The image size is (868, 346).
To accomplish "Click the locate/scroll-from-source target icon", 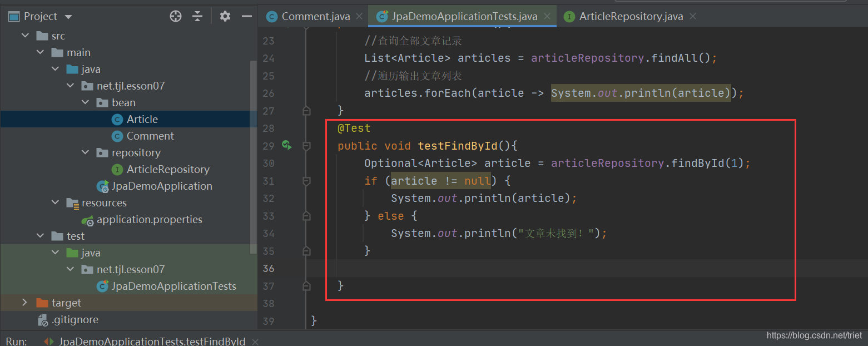I will tap(176, 16).
